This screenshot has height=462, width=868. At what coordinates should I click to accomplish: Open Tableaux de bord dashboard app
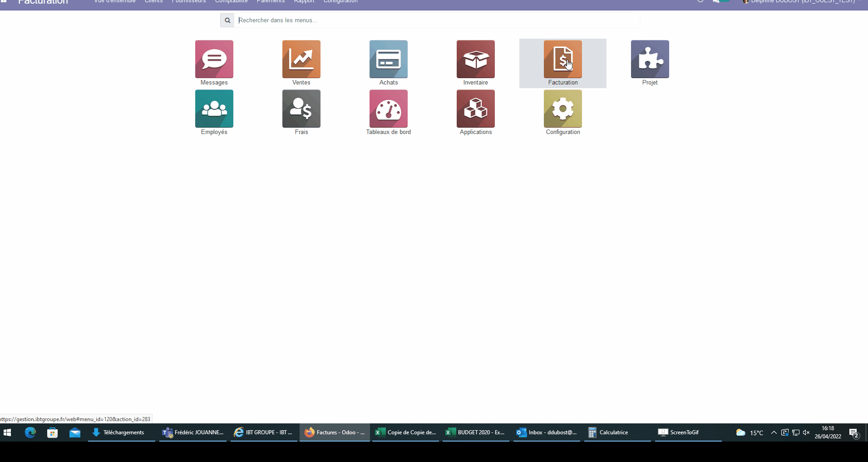pos(388,109)
